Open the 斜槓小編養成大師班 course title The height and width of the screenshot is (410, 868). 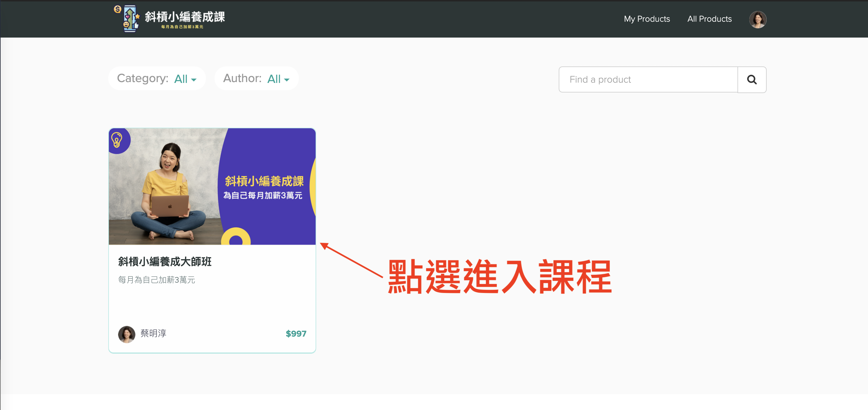[165, 262]
